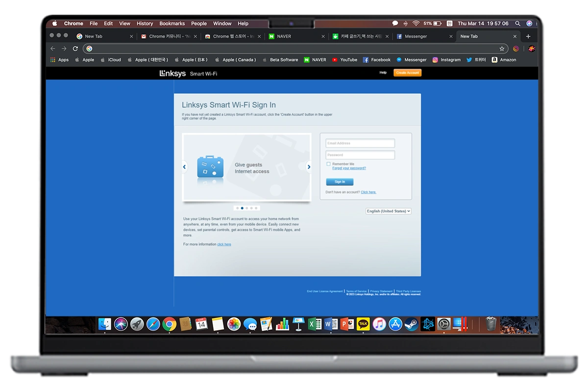
Task: Click the Email Address input field
Action: pyautogui.click(x=360, y=143)
